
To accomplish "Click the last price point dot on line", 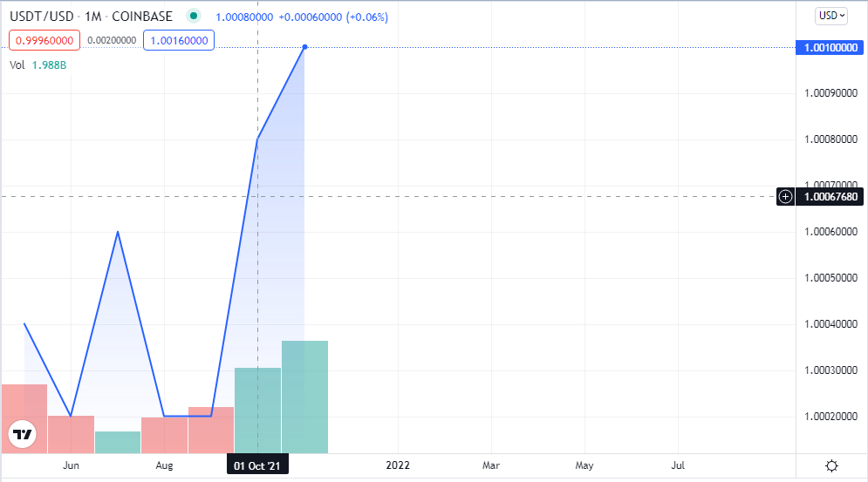I will (304, 47).
